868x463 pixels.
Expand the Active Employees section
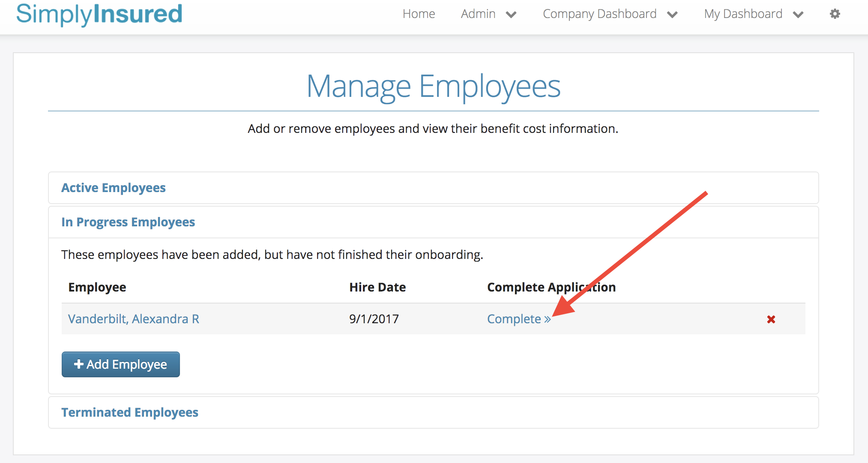point(113,188)
